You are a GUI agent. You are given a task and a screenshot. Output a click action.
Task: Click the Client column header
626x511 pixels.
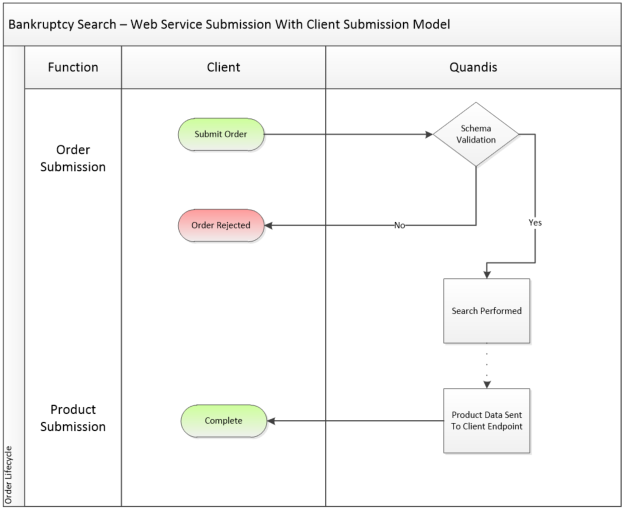[x=223, y=68]
